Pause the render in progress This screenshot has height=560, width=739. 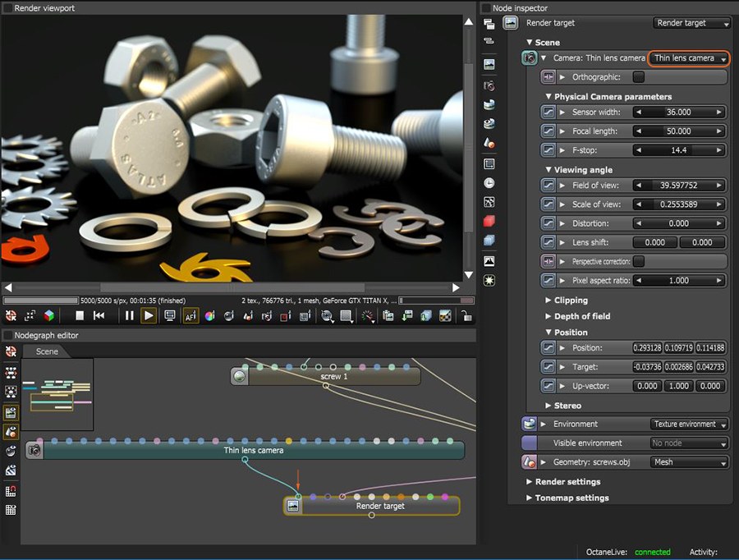tap(130, 315)
